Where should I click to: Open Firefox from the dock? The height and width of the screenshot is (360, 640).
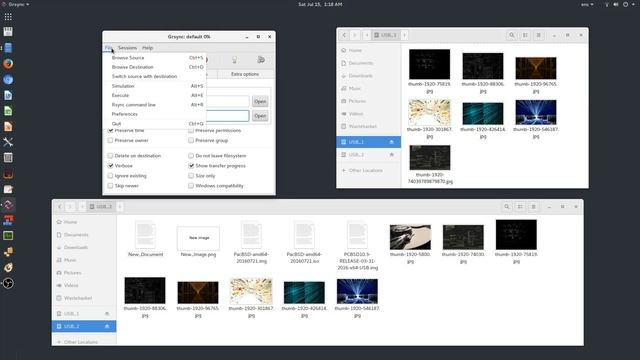pos(8,64)
